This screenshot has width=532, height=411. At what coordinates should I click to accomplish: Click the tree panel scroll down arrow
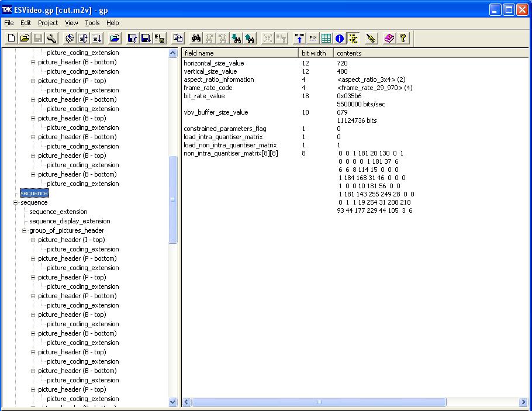click(x=172, y=402)
